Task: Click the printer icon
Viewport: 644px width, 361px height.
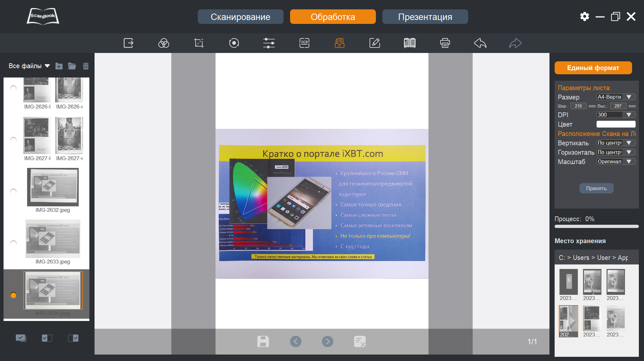Action: (x=445, y=43)
